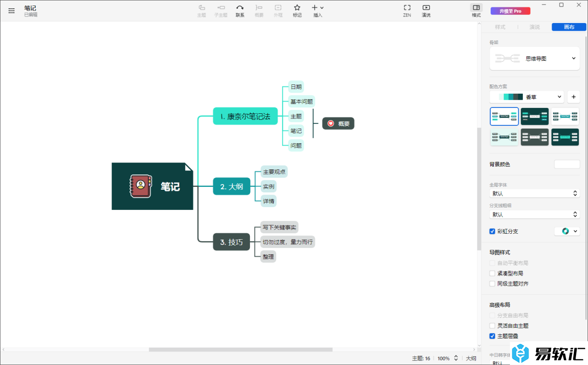The image size is (588, 365).
Task: Select the subtopic 主题 in the mind map
Action: click(296, 116)
